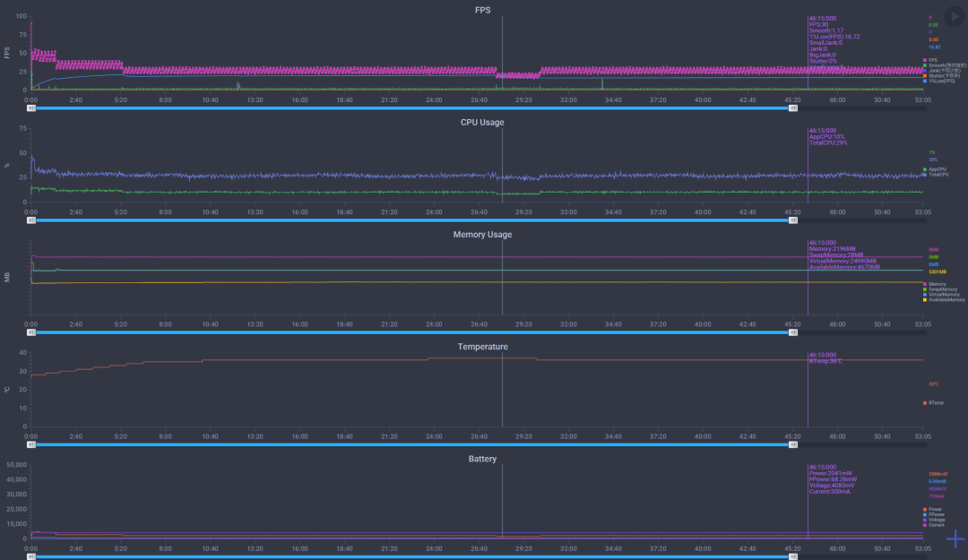Viewport: 968px width, 560px height.
Task: Toggle the AvailableMemory series in the legend
Action: coord(943,299)
